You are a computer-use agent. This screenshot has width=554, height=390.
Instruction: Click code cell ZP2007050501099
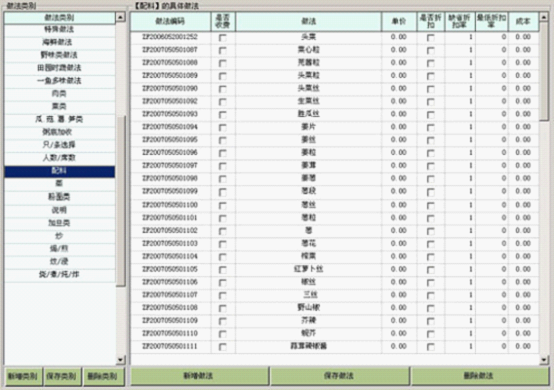[x=170, y=191]
